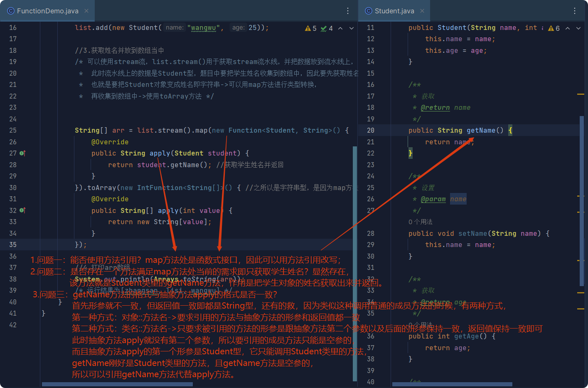Viewport: 588px width, 388px height.
Task: Click the horizontal scrollbar of FunctionDemo editor
Action: point(117,384)
